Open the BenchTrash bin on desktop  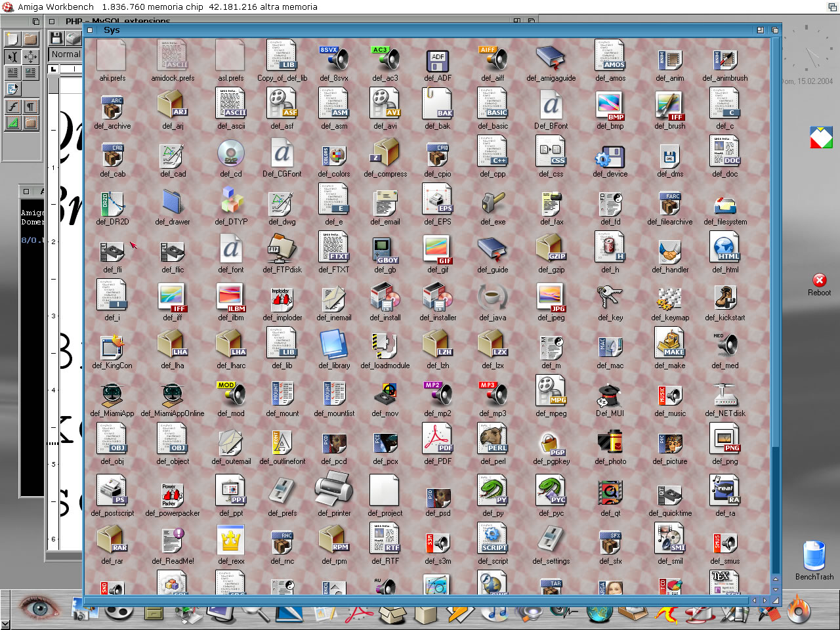click(x=814, y=556)
